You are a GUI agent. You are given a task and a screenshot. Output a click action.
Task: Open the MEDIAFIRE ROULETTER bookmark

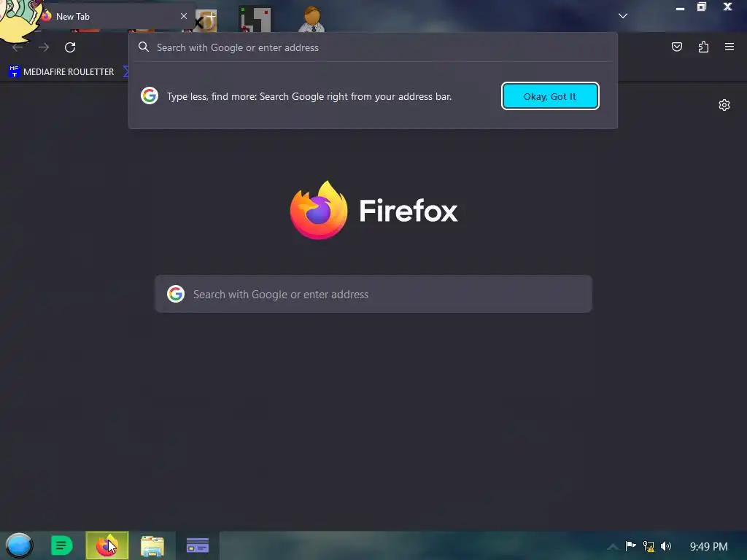pos(61,72)
